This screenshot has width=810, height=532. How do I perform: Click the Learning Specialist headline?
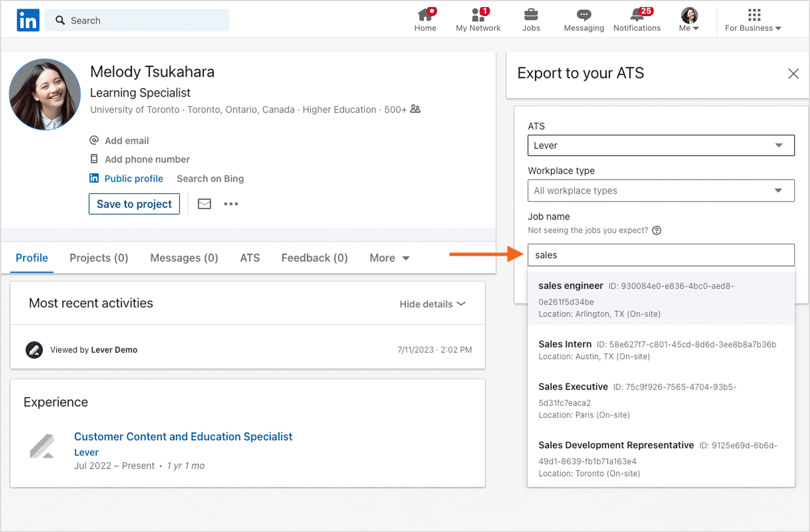[x=140, y=93]
